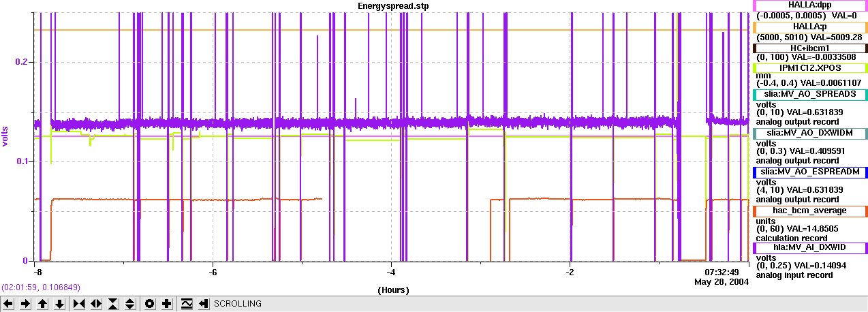Click the pan up arrow button
Image resolution: width=868 pixels, height=312 pixels.
(x=42, y=303)
